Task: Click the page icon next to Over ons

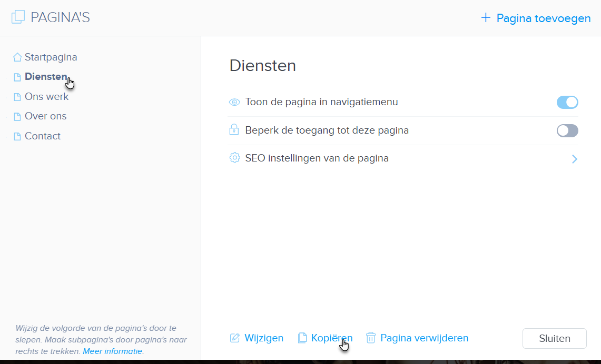Action: pyautogui.click(x=17, y=117)
